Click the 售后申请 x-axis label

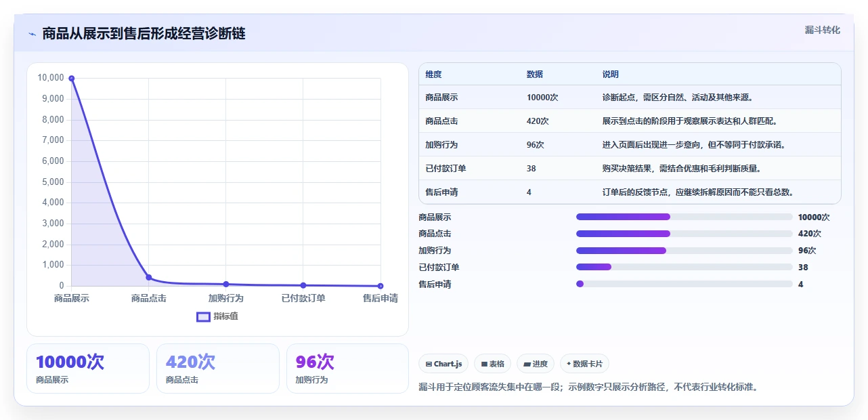pos(381,298)
